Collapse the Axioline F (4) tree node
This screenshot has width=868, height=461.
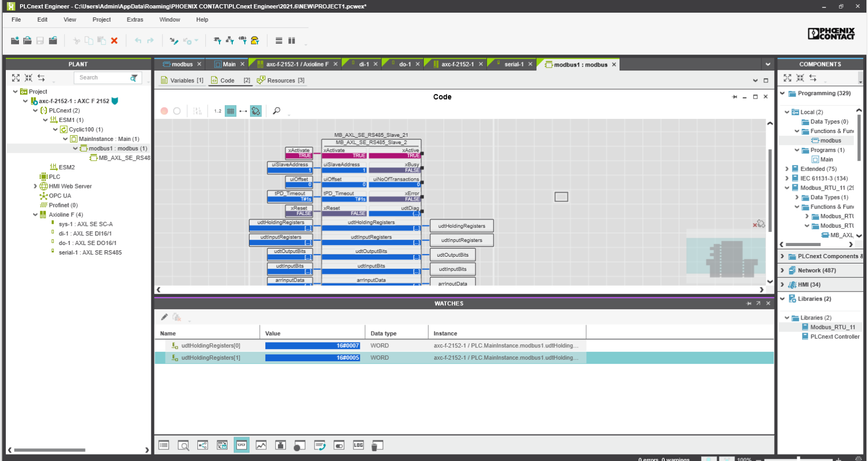(35, 215)
